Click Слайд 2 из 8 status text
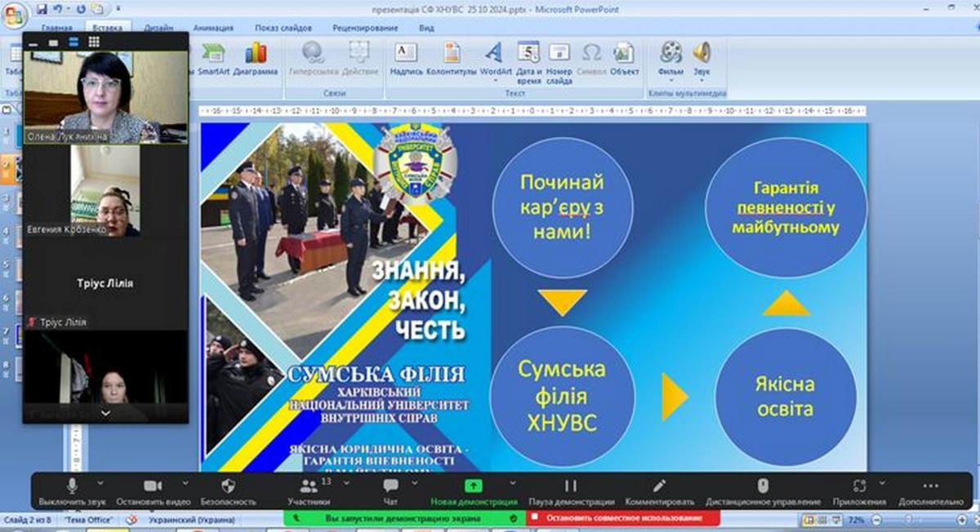 click(x=28, y=520)
